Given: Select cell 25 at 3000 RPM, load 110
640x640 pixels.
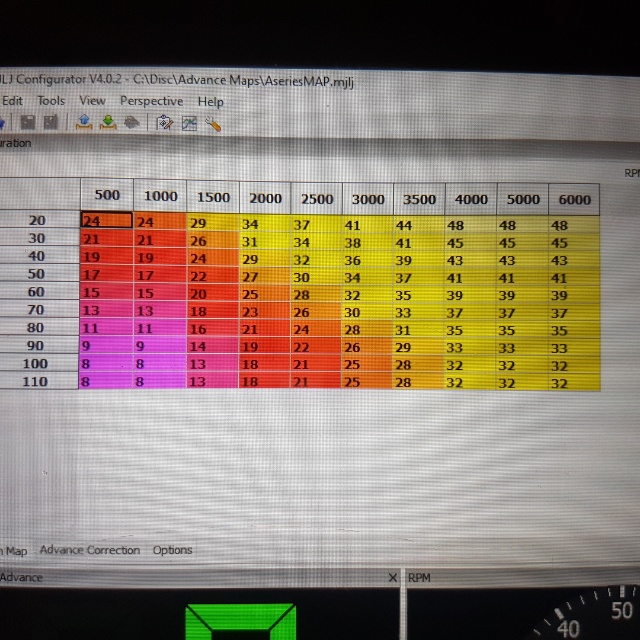Looking at the screenshot, I should coord(367,382).
